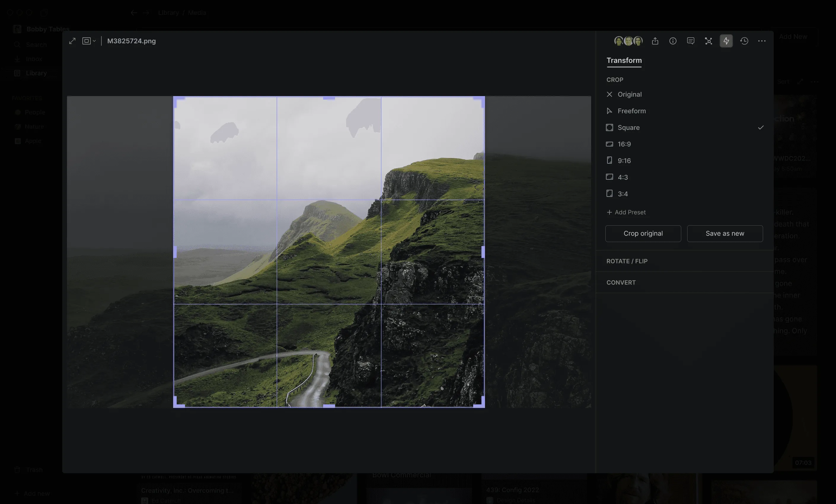
Task: Click the Save as new button
Action: [725, 234]
